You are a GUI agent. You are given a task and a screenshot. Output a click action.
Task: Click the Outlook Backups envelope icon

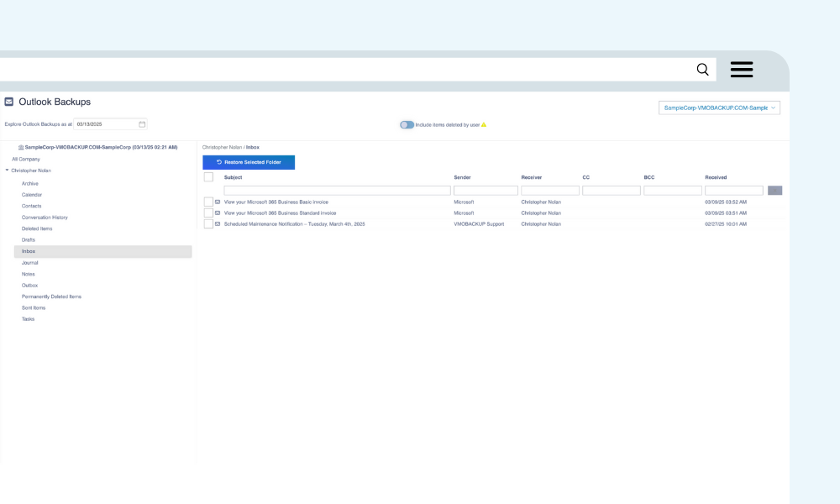9,102
